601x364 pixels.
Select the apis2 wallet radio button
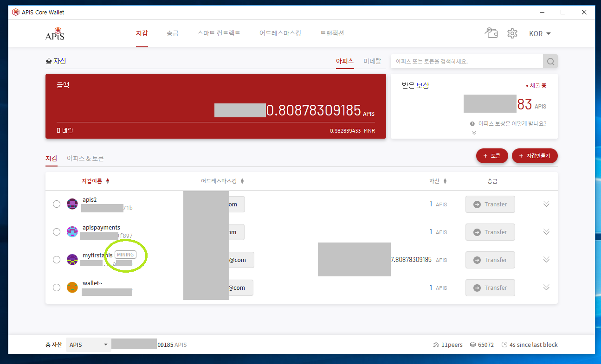[x=57, y=204]
